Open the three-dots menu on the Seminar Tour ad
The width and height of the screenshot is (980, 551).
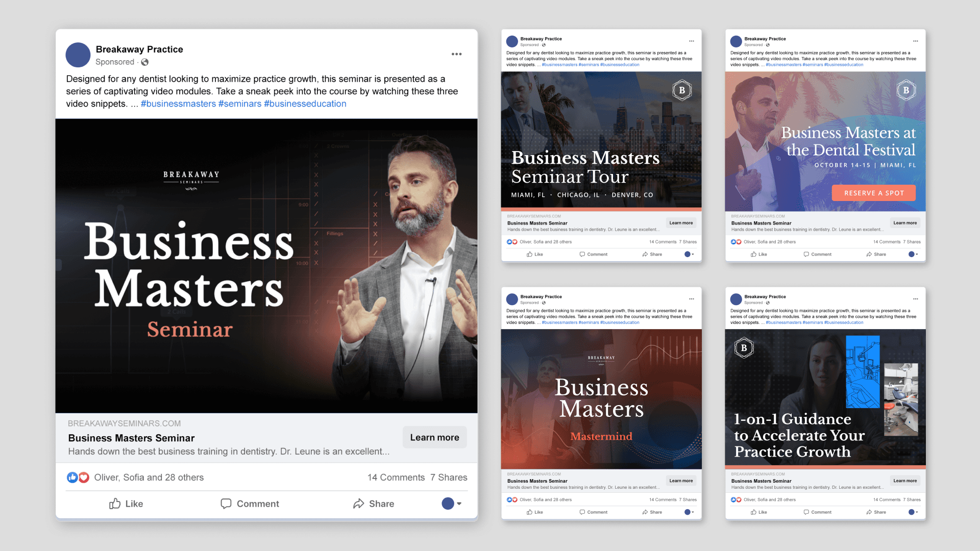[x=692, y=41]
